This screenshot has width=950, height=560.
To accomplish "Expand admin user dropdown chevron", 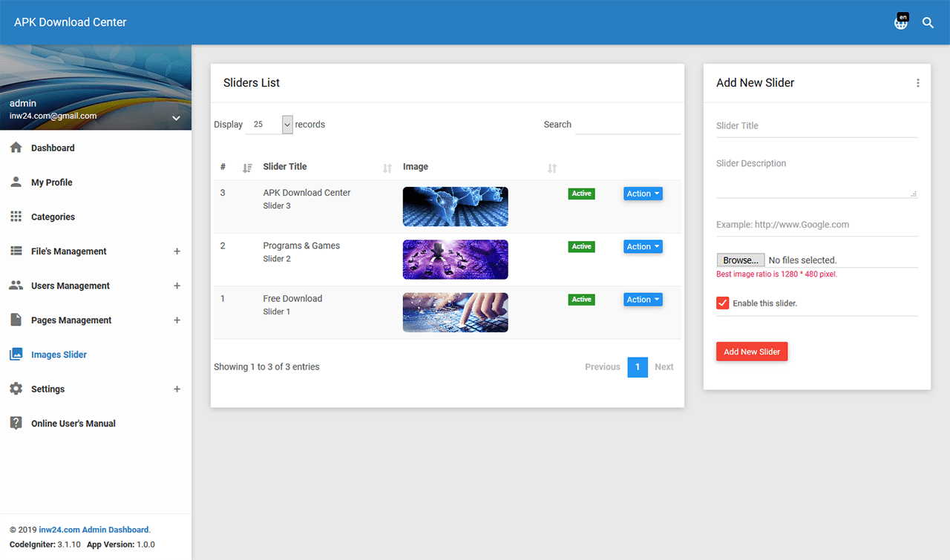I will (x=176, y=118).
